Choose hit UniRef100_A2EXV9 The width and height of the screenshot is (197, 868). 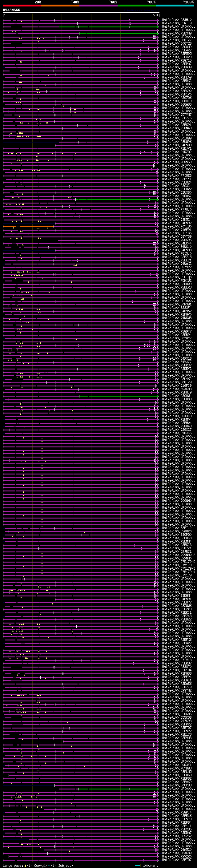pyautogui.click(x=177, y=57)
